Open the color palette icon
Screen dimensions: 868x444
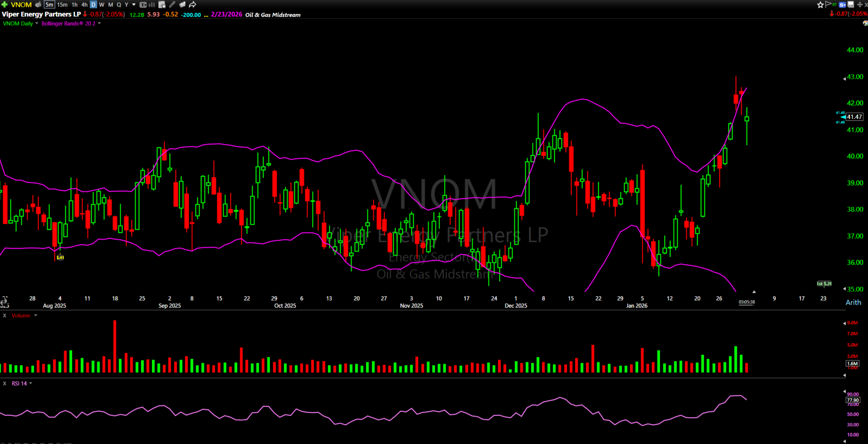(865, 23)
